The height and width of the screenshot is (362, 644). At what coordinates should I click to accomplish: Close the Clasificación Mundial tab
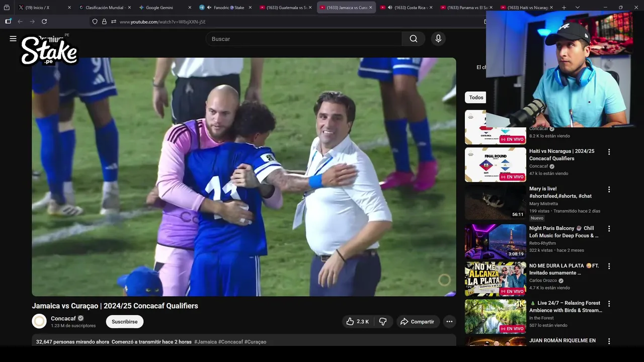click(x=129, y=8)
